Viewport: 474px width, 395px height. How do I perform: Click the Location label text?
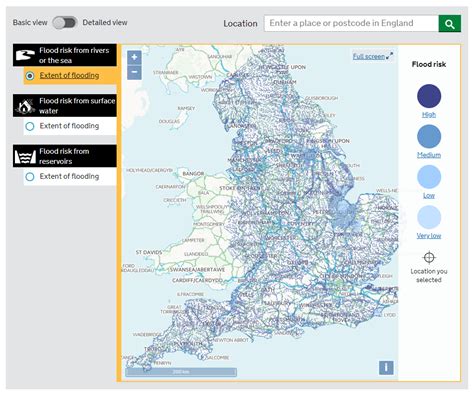coord(240,24)
